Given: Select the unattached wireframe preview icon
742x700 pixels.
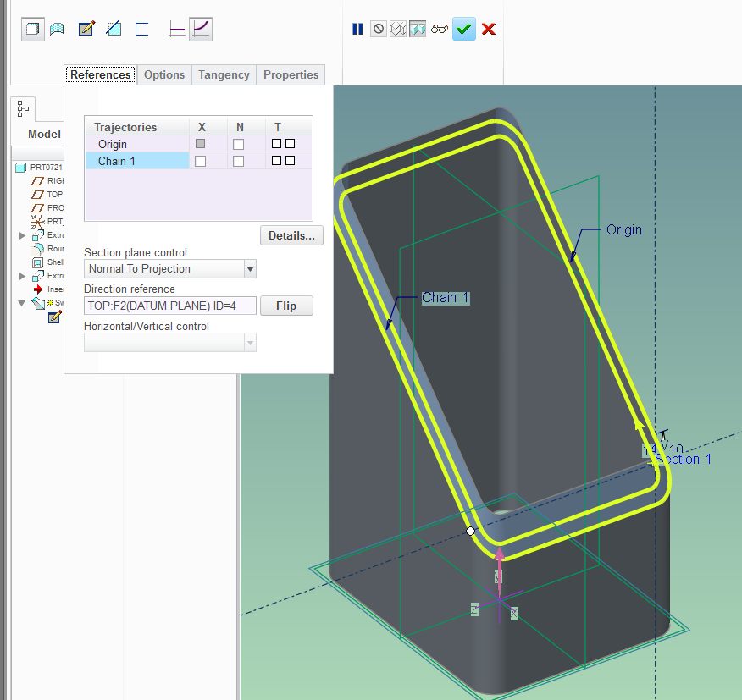Looking at the screenshot, I should [398, 30].
